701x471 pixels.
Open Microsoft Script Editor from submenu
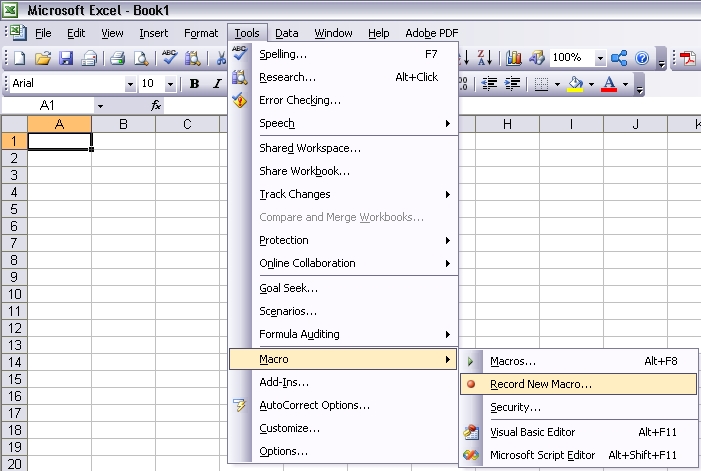coord(579,455)
